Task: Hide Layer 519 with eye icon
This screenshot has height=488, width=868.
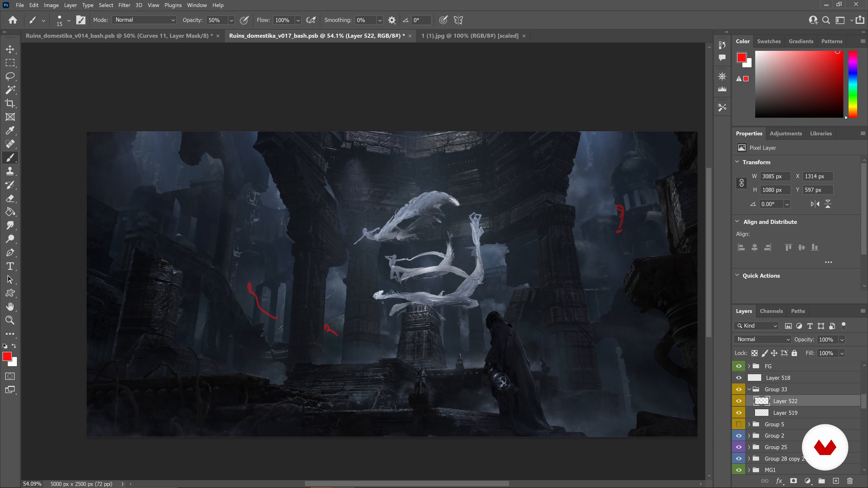Action: [x=739, y=413]
